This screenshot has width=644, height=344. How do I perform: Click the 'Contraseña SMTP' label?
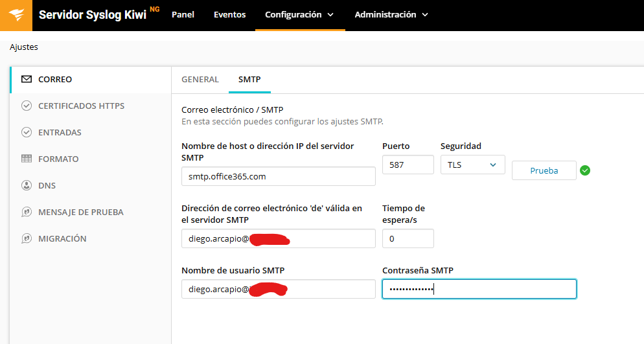click(418, 271)
